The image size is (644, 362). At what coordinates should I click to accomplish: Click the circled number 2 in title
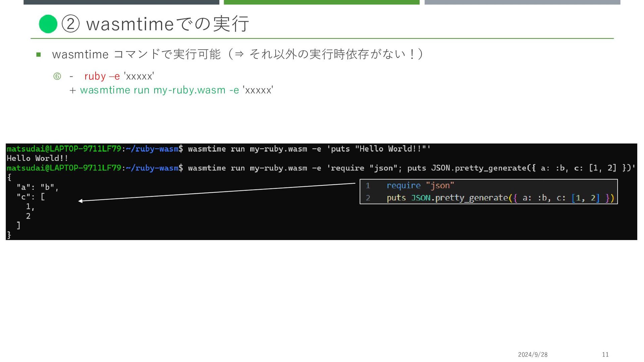[x=71, y=24]
